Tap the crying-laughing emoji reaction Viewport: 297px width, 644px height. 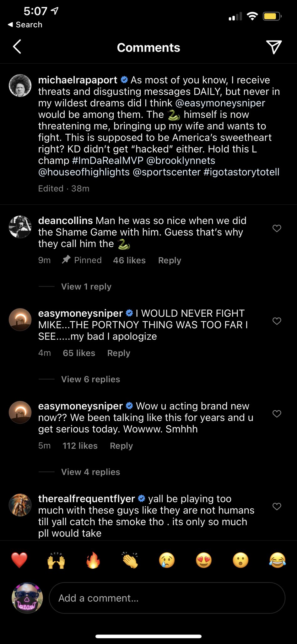tap(278, 560)
